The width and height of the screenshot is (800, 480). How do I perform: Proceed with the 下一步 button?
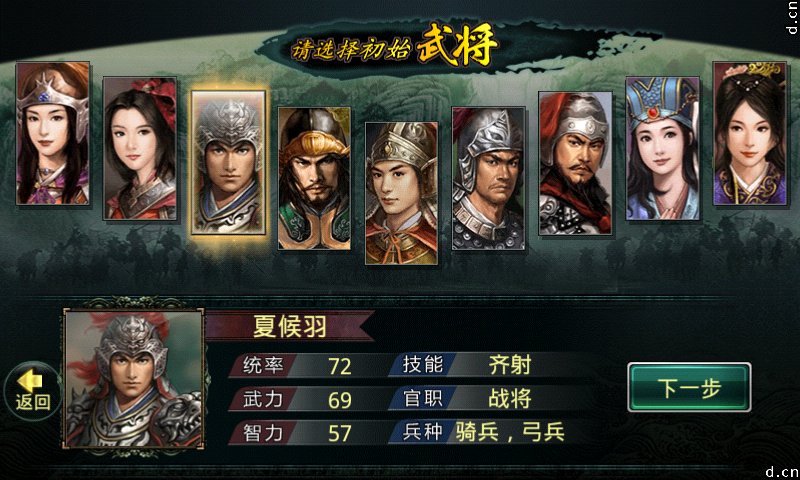click(x=689, y=387)
